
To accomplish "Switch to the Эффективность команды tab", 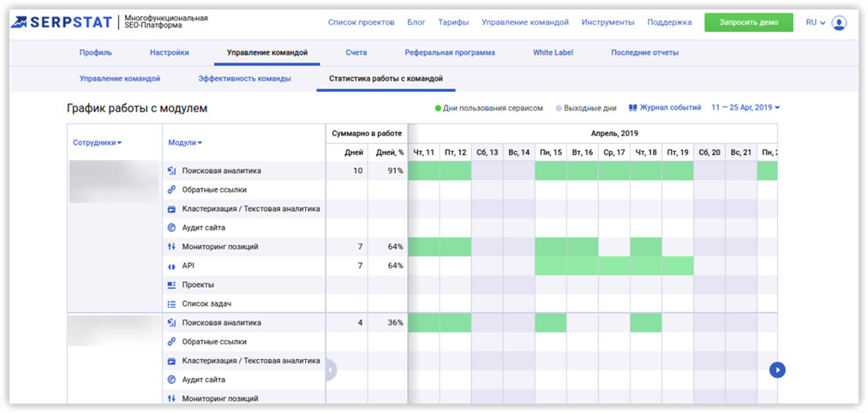I will click(x=244, y=79).
